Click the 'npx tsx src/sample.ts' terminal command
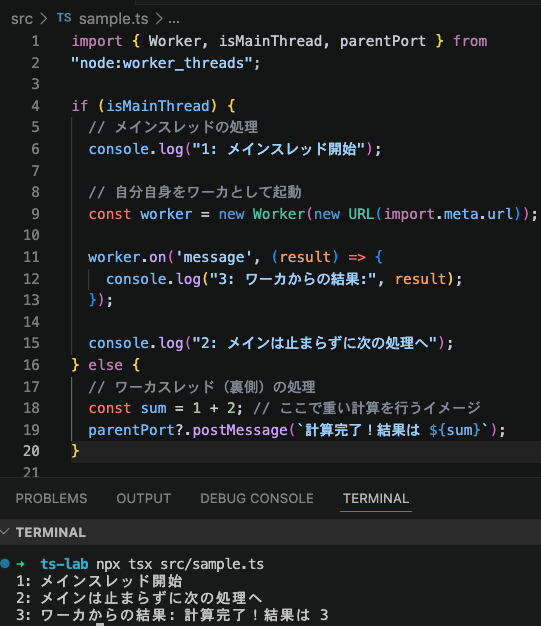Viewport: 541px width, 626px height. pyautogui.click(x=180, y=564)
